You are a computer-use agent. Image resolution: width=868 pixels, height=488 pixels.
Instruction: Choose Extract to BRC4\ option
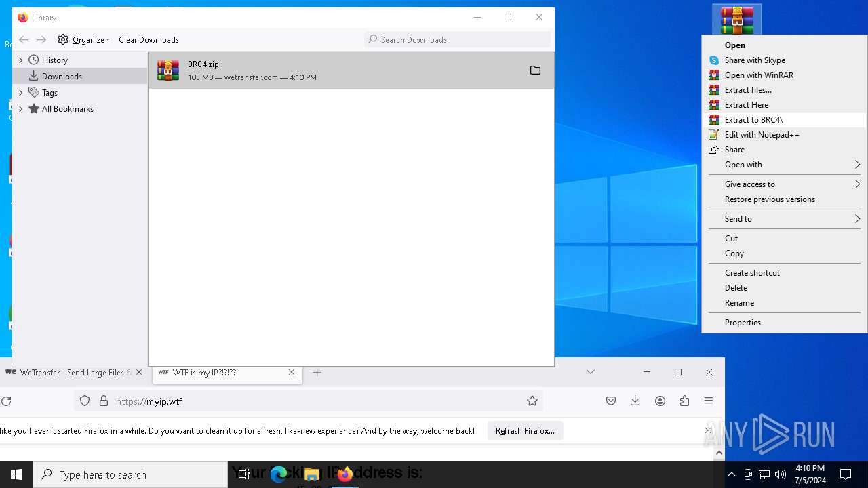point(784,120)
